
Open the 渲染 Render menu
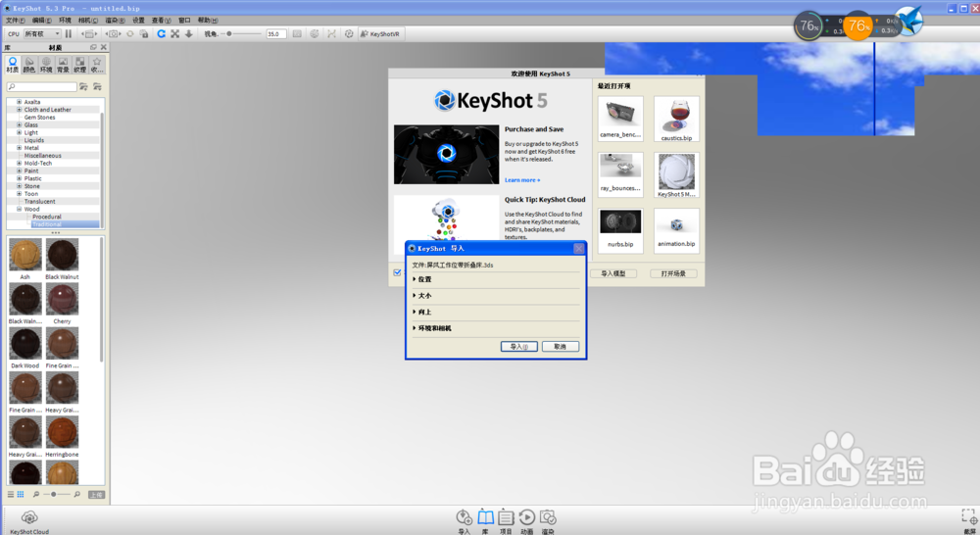(115, 20)
